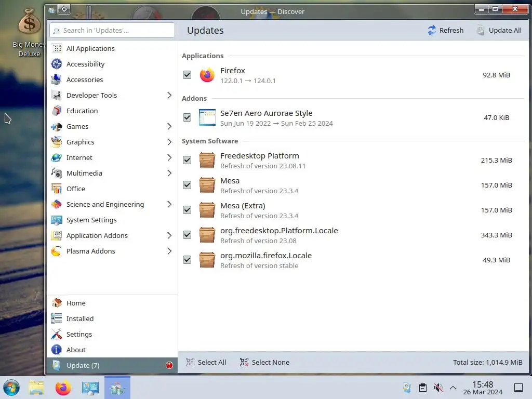Click the Firefox app icon in updates list
Viewport: 532px width, 399px height.
(x=207, y=75)
